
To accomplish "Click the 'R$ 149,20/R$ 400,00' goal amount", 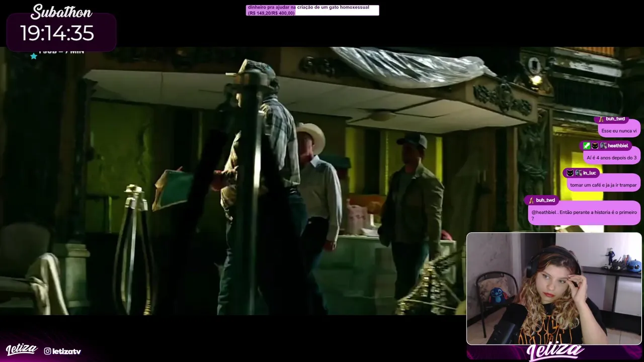I will coord(271,13).
